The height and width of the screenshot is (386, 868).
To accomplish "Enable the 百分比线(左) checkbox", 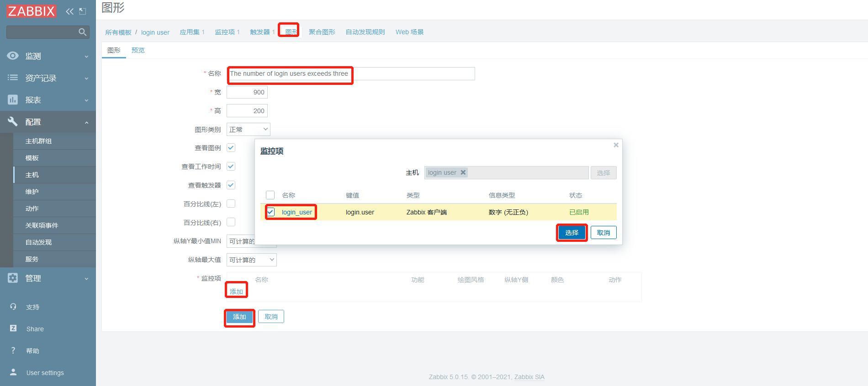I will (x=231, y=203).
